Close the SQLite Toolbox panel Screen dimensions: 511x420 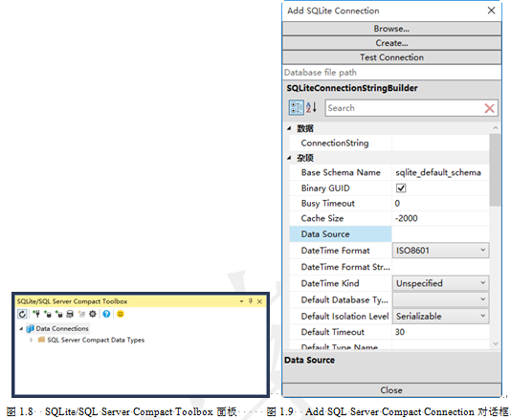click(x=259, y=301)
